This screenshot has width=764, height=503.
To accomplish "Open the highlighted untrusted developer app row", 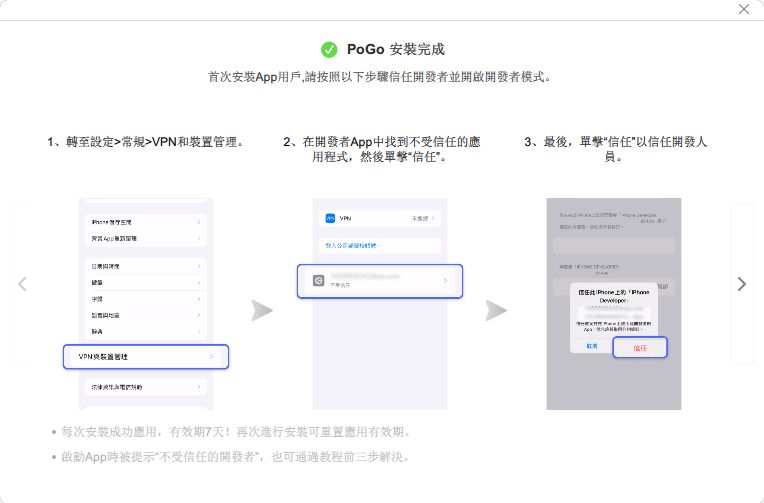I will tap(380, 281).
